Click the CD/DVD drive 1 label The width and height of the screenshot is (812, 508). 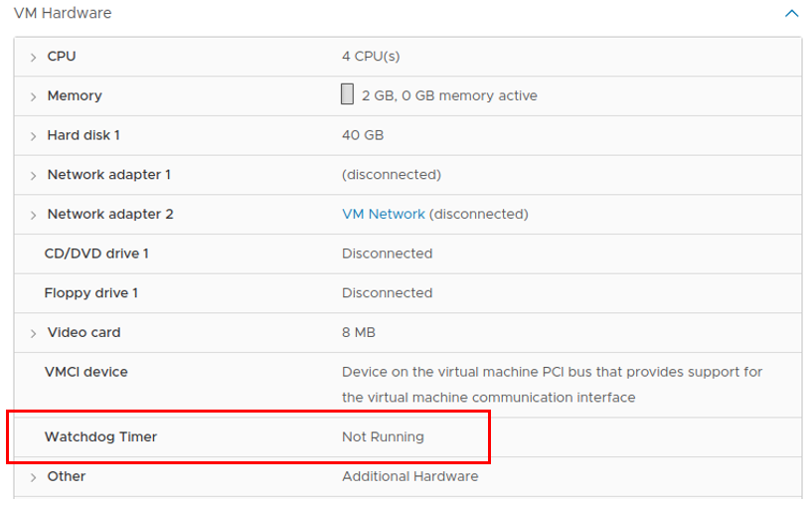(96, 254)
